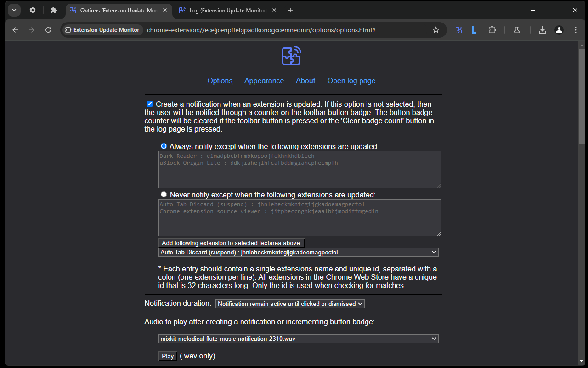Open the Extension Update Monitor toolbar icon
The width and height of the screenshot is (588, 368).
tap(458, 30)
